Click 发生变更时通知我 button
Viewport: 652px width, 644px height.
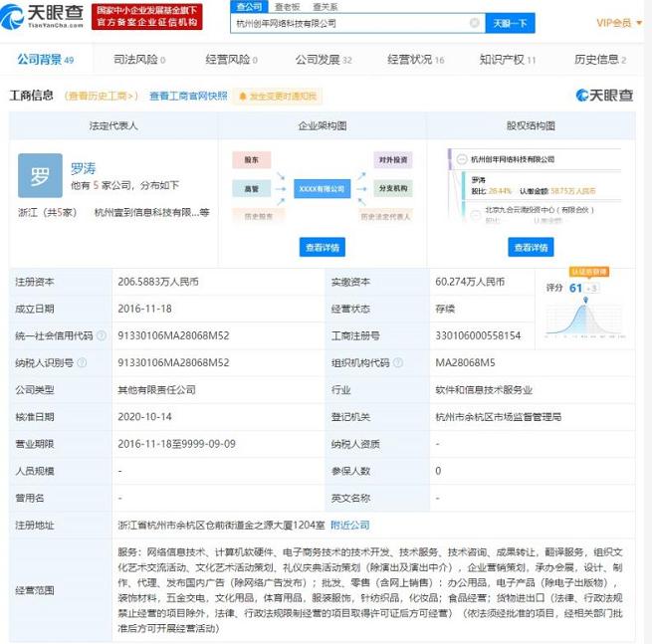pos(278,97)
